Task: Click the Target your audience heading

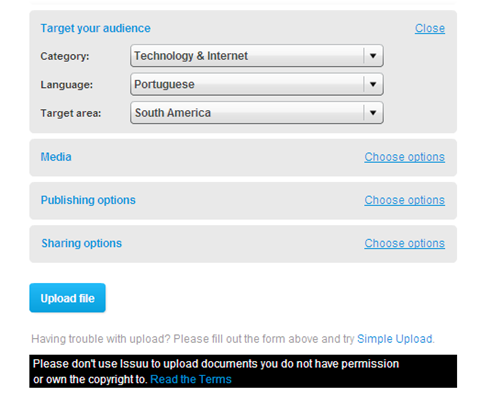Action: pos(95,28)
